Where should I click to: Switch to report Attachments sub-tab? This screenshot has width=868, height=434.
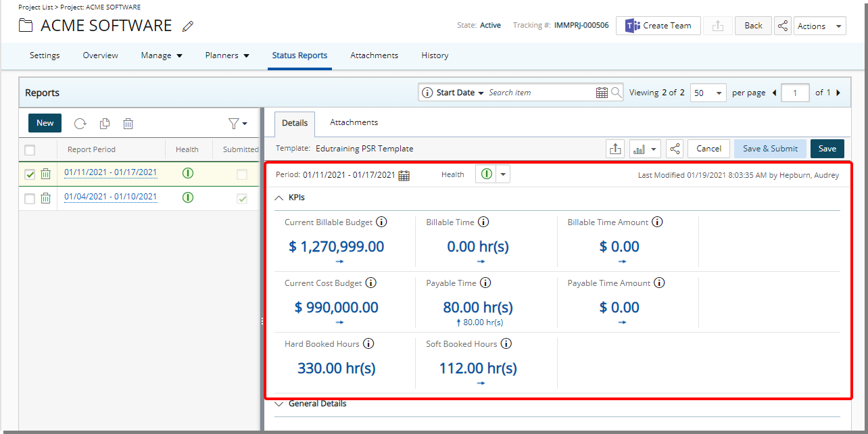pyautogui.click(x=354, y=122)
